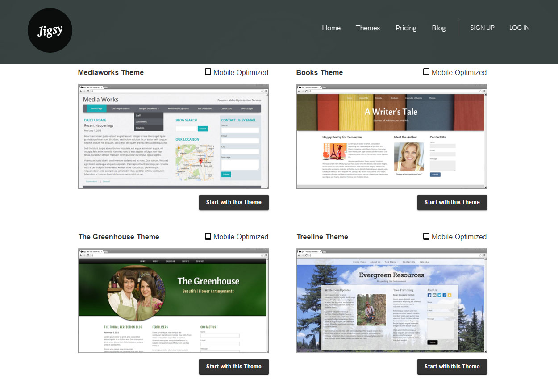This screenshot has width=558, height=392.
Task: Open the Treeline theme preview thumbnail
Action: (391, 300)
